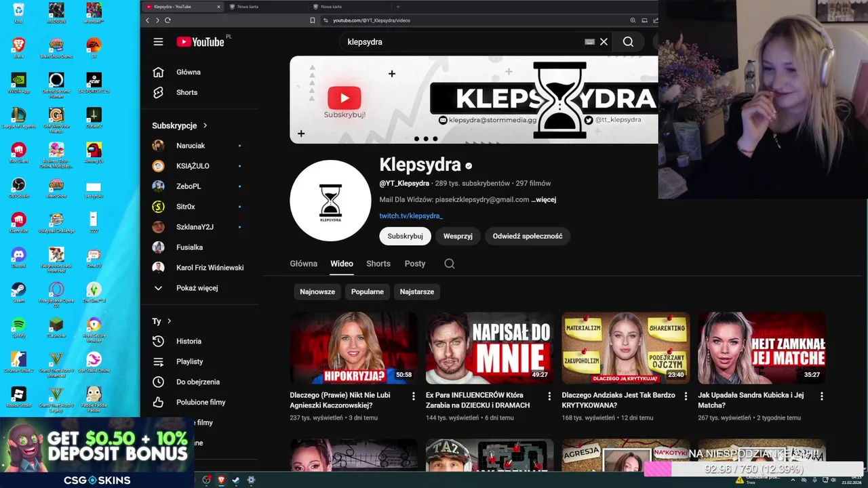Viewport: 868px width, 488px height.
Task: Open League of Legends desktop shortcut
Action: click(18, 117)
